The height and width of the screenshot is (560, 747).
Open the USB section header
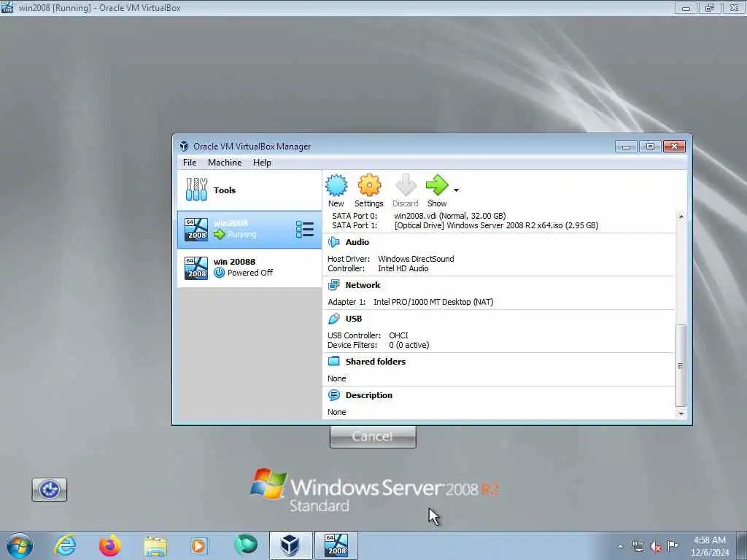[x=354, y=319]
